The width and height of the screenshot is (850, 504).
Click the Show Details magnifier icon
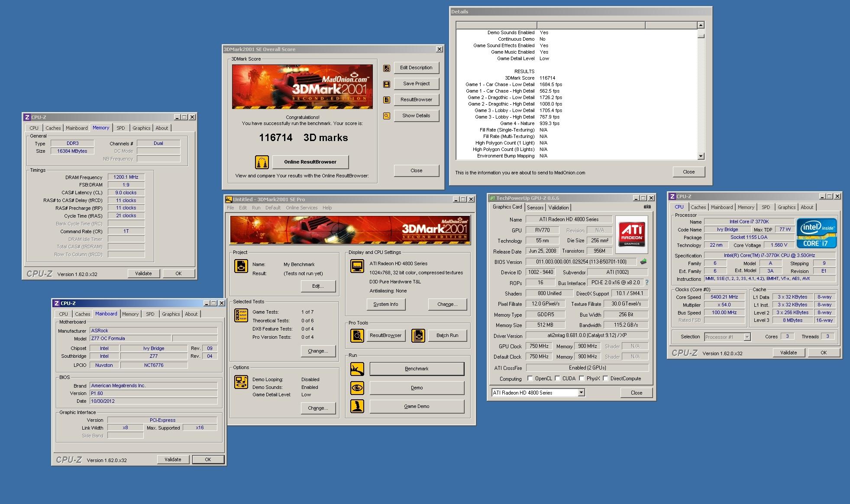pos(387,116)
